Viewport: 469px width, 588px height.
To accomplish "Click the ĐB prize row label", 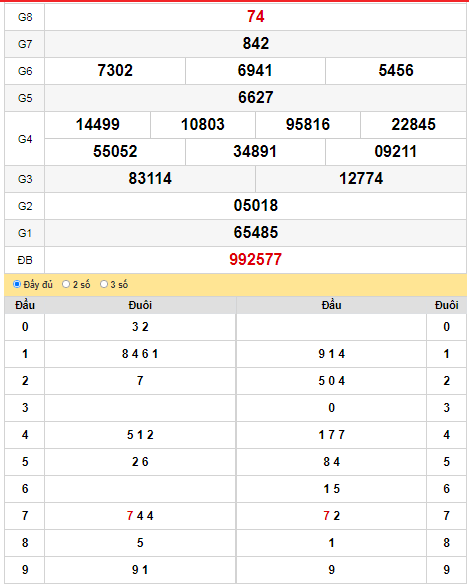I will click(25, 260).
